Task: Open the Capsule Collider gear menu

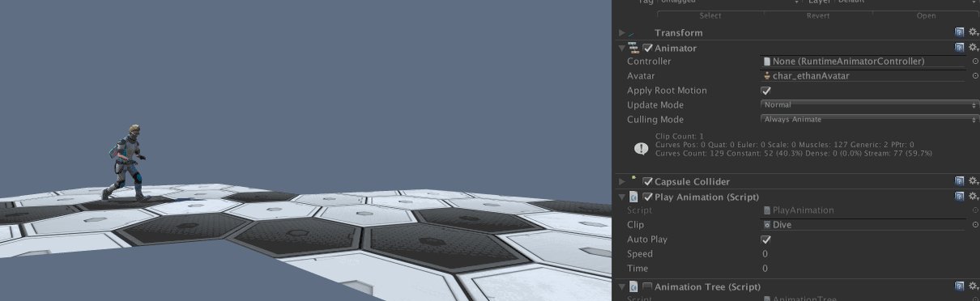Action: point(973,181)
